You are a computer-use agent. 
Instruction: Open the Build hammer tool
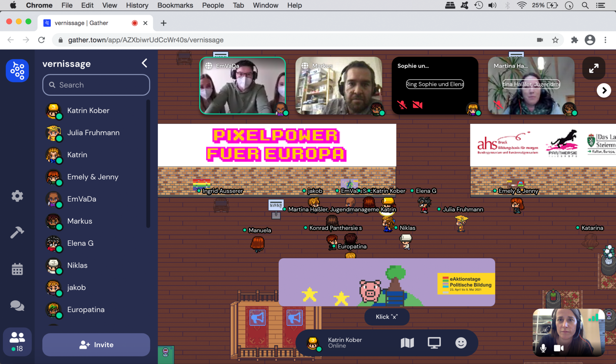[17, 232]
